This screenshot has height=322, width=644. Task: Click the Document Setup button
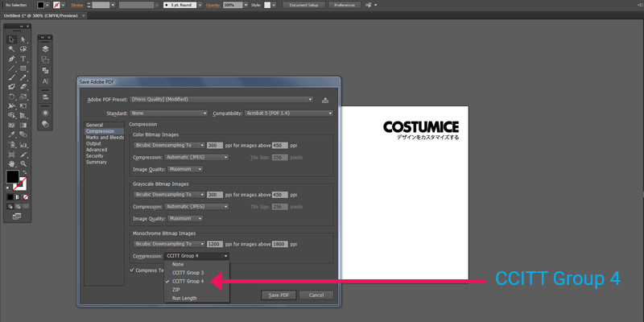click(304, 5)
